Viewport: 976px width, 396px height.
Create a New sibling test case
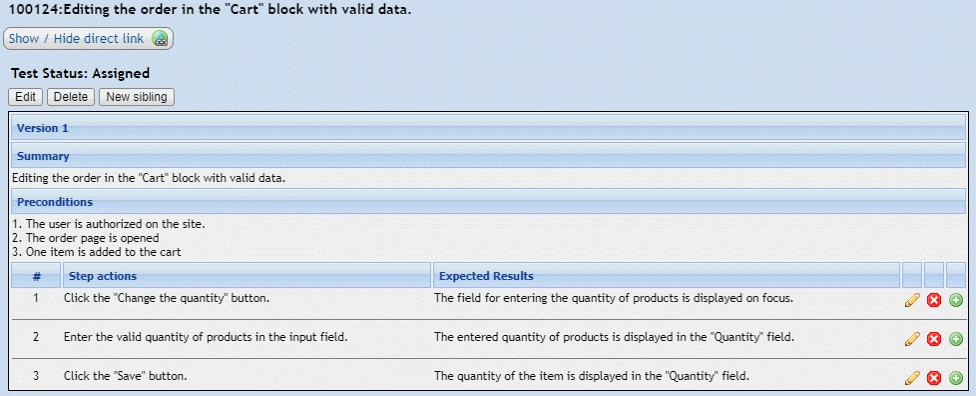click(137, 97)
